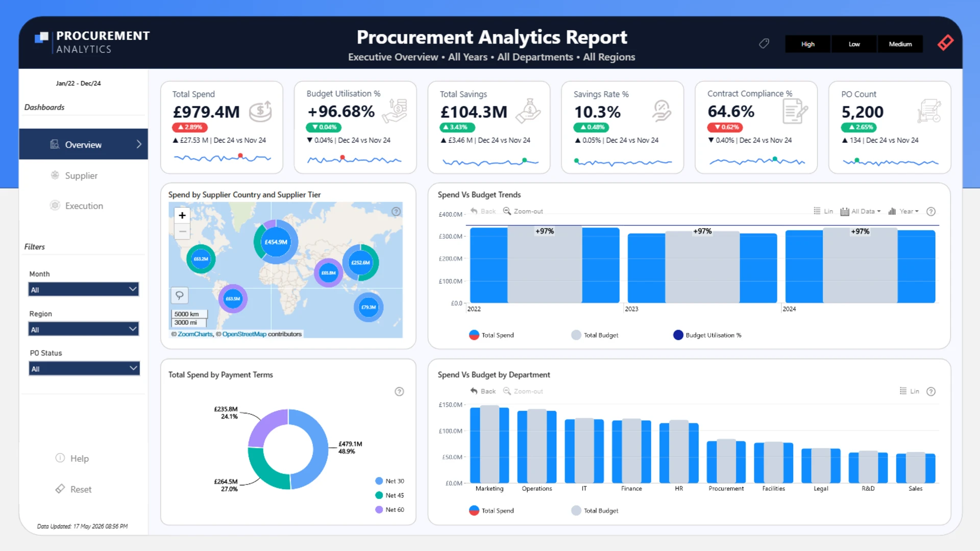This screenshot has height=551, width=980.
Task: Open help for the supplier map
Action: [x=396, y=212]
